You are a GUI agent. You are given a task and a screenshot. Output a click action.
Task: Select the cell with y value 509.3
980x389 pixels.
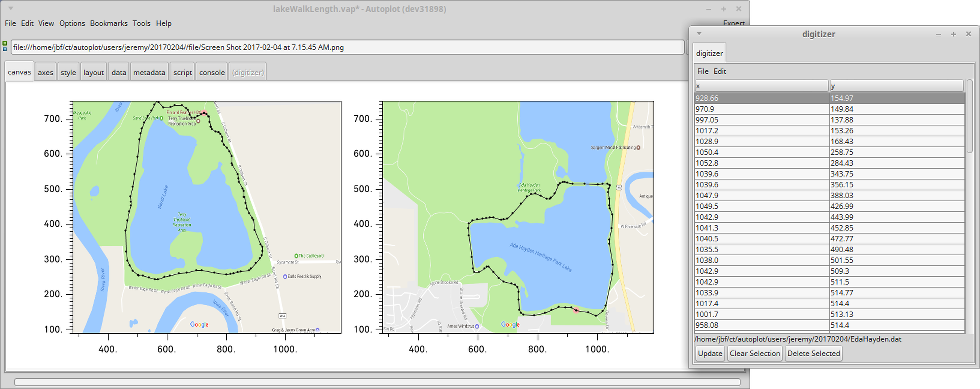(x=897, y=271)
